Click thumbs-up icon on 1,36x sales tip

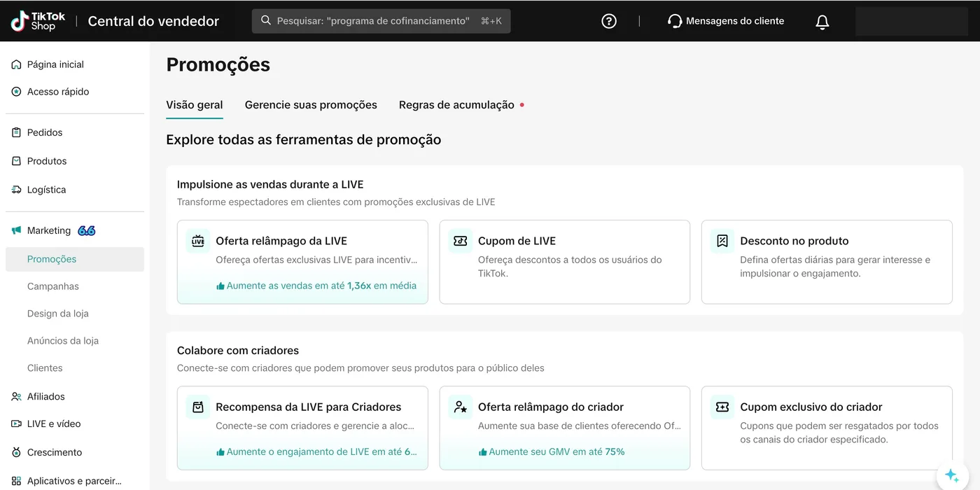(220, 286)
